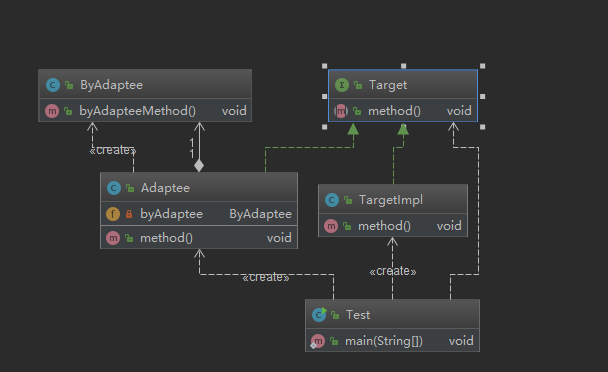Click the bottom-right selection handle of Target
The image size is (608, 372).
pos(482,127)
